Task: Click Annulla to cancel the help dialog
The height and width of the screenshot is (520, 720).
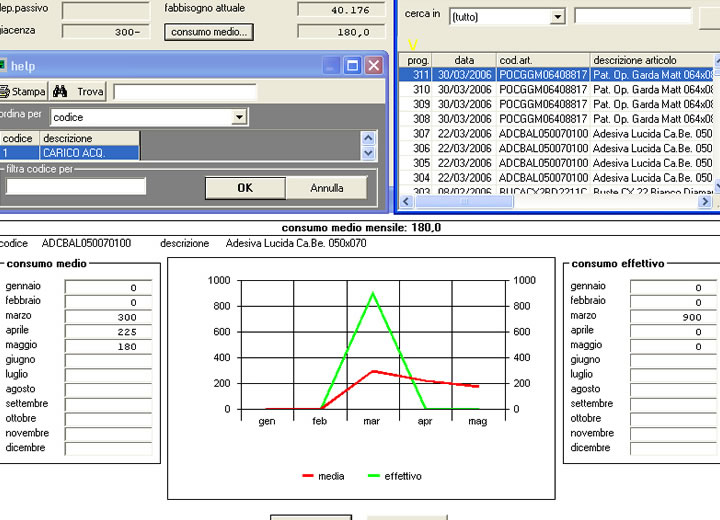Action: (x=327, y=187)
